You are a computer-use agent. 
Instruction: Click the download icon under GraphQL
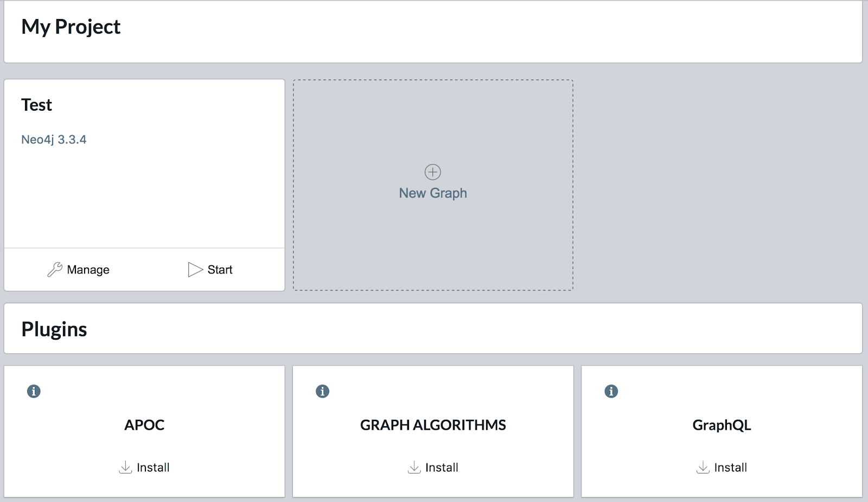(x=703, y=467)
